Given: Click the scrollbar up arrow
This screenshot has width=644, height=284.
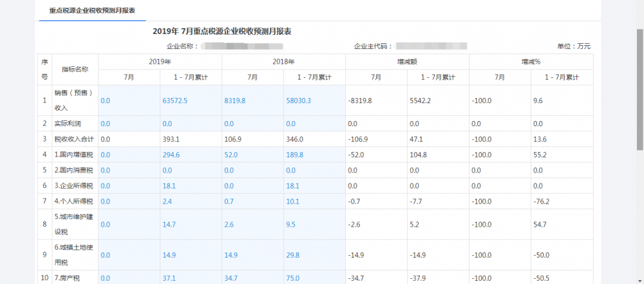Looking at the screenshot, I should coord(639,5).
